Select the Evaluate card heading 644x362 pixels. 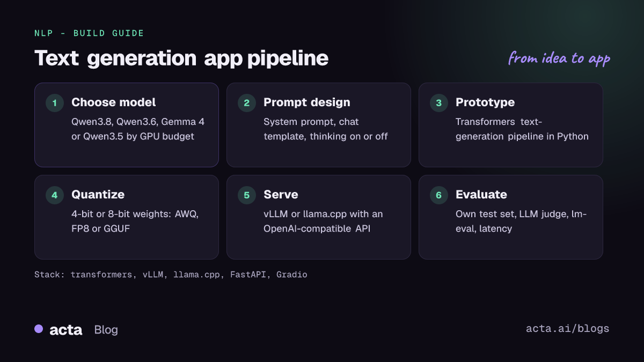pos(481,195)
